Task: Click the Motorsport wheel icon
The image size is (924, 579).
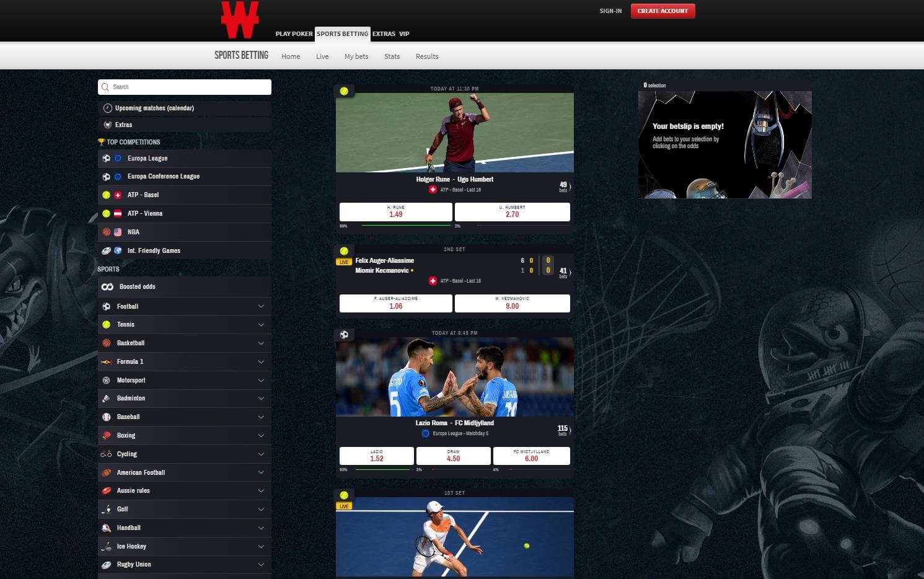Action: (106, 380)
